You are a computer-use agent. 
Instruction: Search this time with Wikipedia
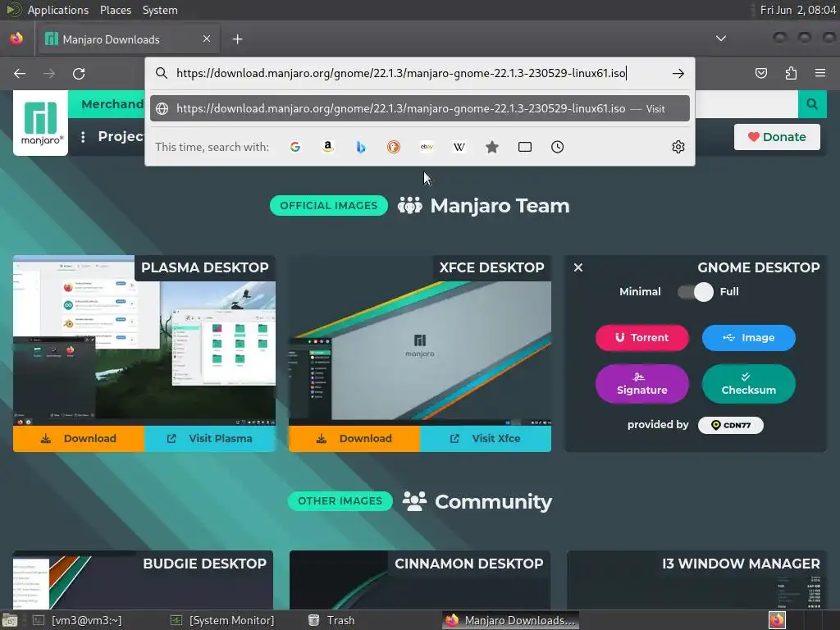click(x=459, y=147)
